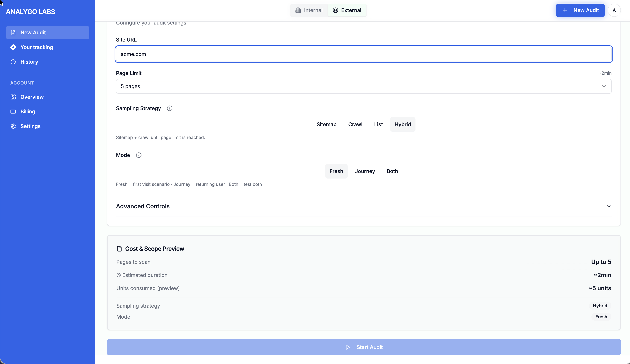630x364 pixels.
Task: Open the Page Limit dropdown
Action: click(364, 87)
